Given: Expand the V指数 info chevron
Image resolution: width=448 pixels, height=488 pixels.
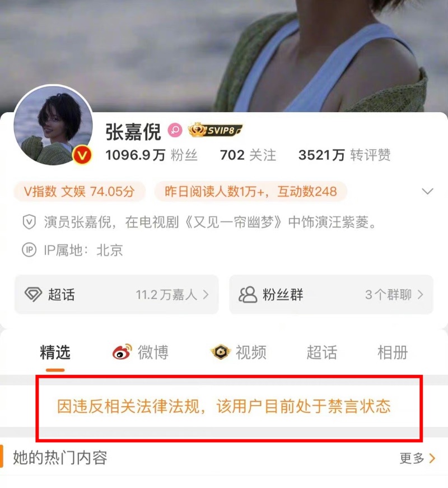Looking at the screenshot, I should click(x=427, y=191).
